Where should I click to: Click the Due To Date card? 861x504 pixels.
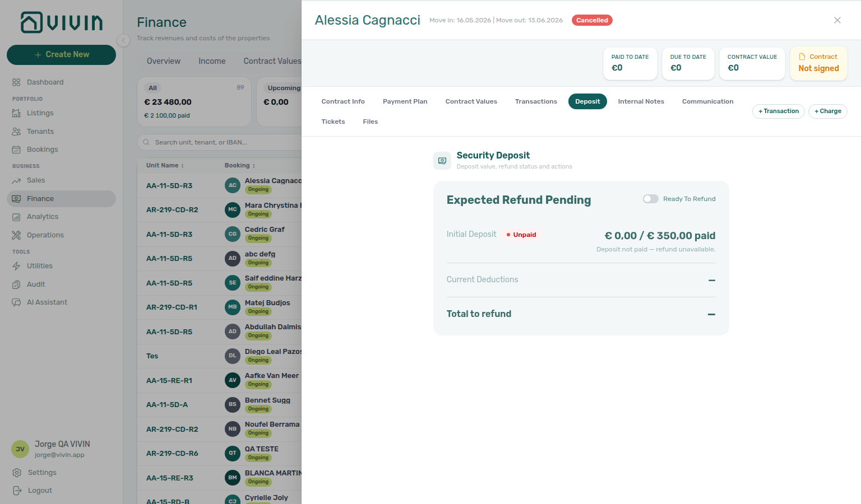tap(688, 63)
